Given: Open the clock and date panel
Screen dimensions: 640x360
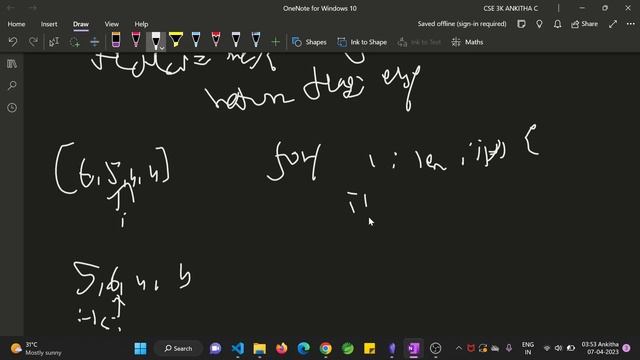Looking at the screenshot, I should [x=600, y=348].
